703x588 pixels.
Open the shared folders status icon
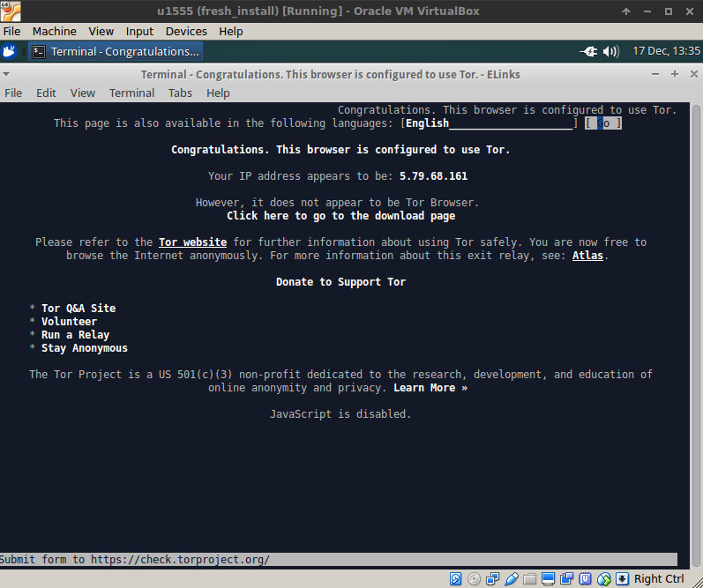(x=529, y=578)
